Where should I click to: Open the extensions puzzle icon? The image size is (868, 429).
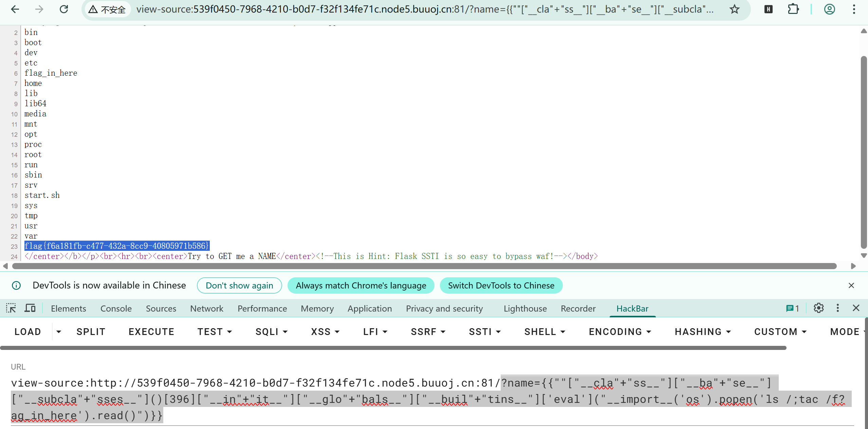793,9
